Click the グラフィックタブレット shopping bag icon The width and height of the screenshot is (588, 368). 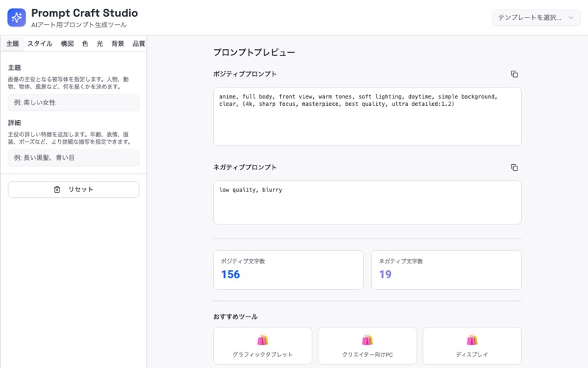(x=262, y=340)
